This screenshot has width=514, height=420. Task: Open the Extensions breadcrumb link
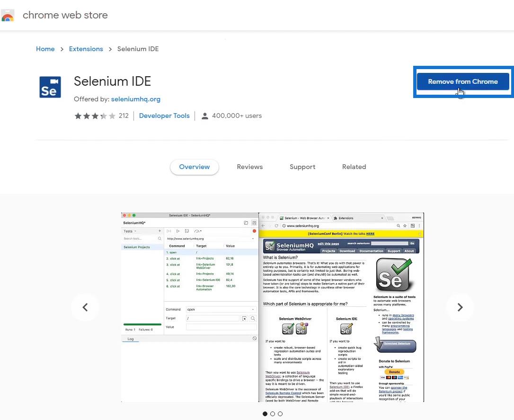(86, 49)
